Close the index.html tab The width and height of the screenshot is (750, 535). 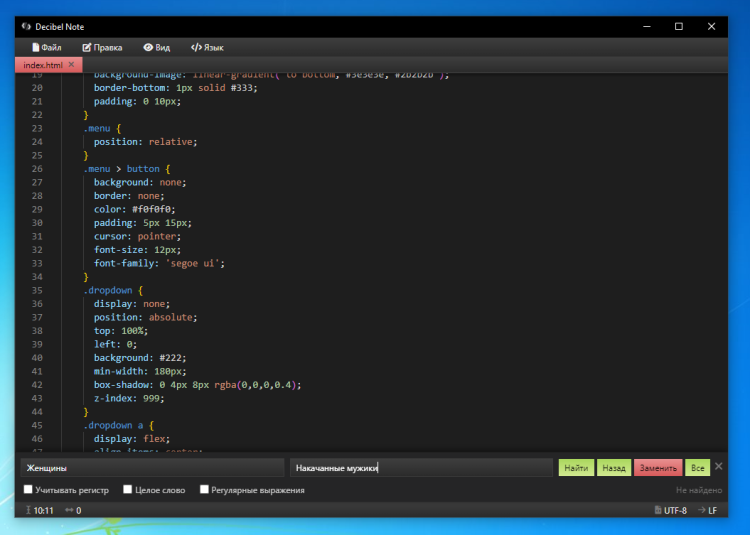pyautogui.click(x=71, y=64)
